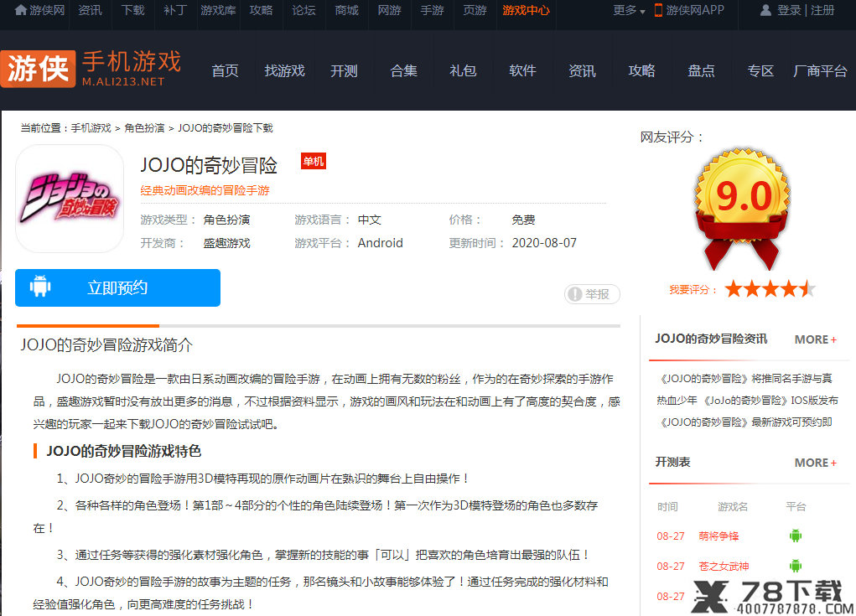The height and width of the screenshot is (616, 856).
Task: Rate the game using the star bar
Action: [x=770, y=288]
